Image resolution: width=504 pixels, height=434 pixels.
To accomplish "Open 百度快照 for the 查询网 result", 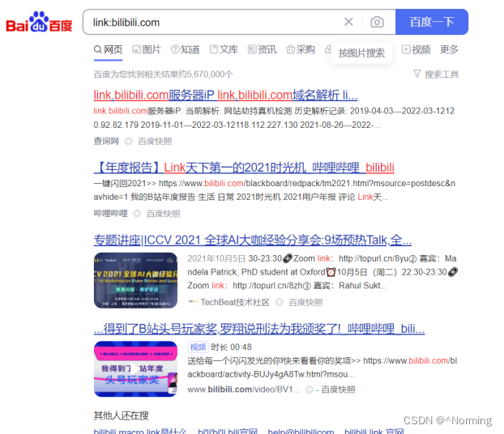I will (155, 141).
